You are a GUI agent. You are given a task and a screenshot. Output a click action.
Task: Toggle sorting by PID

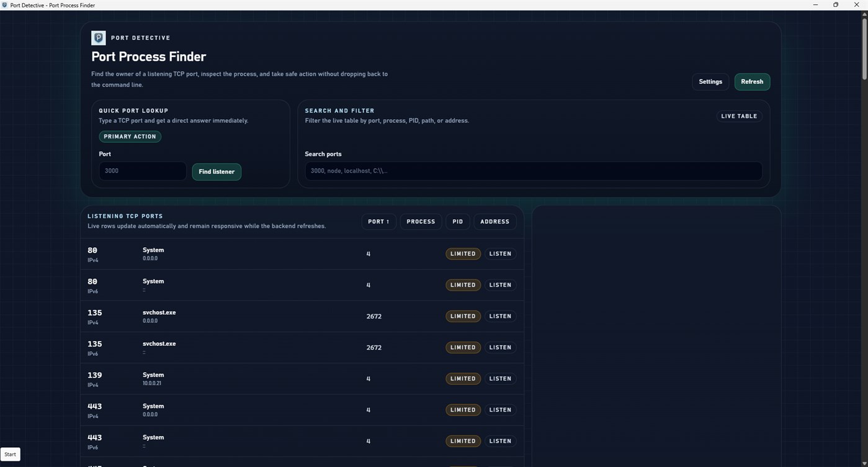click(457, 222)
